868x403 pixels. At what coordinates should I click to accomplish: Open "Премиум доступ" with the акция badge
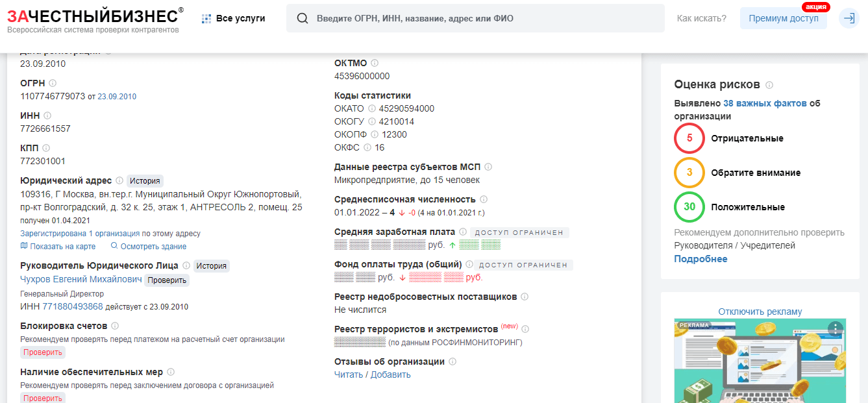pos(783,18)
